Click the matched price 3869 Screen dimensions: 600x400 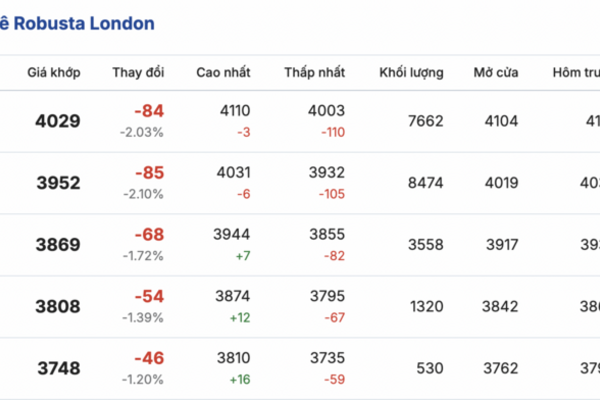[57, 245]
